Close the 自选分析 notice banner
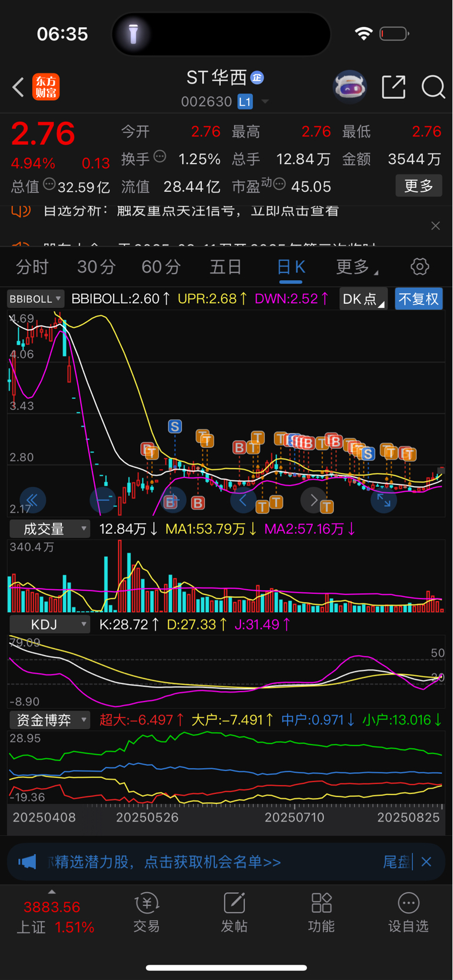This screenshot has width=453, height=980. pos(435,226)
